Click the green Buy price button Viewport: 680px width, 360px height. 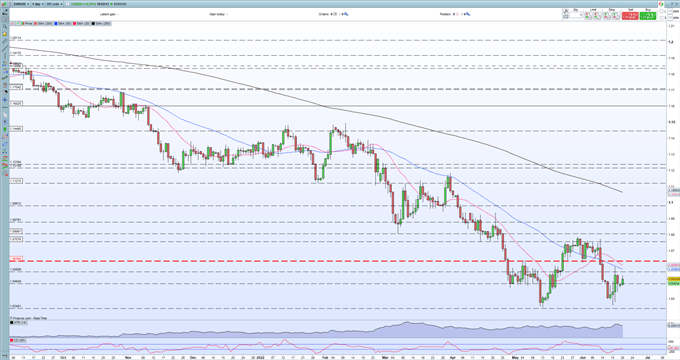648,16
